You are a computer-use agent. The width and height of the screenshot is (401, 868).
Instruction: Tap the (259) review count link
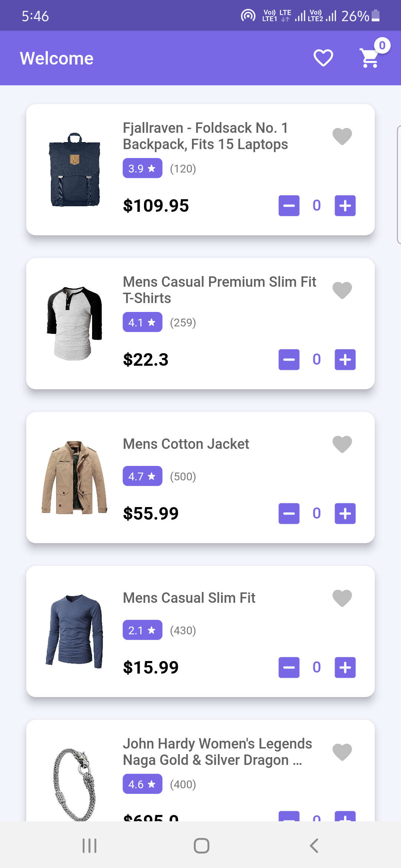coord(183,322)
